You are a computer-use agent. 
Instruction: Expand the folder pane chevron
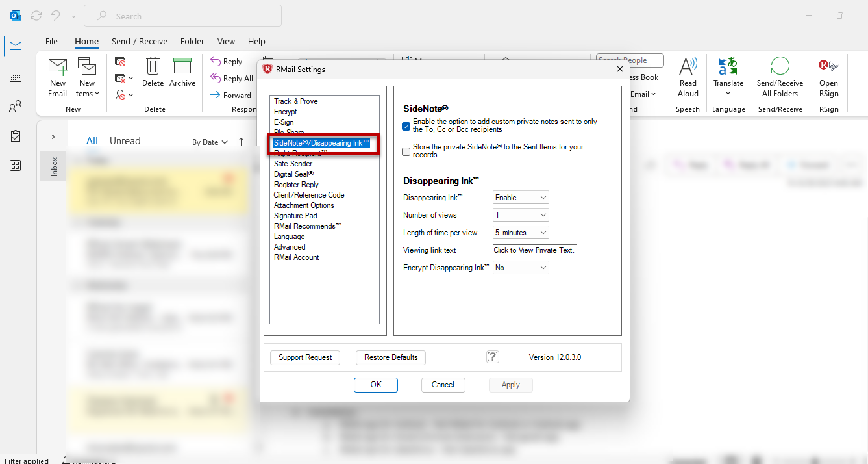point(53,136)
